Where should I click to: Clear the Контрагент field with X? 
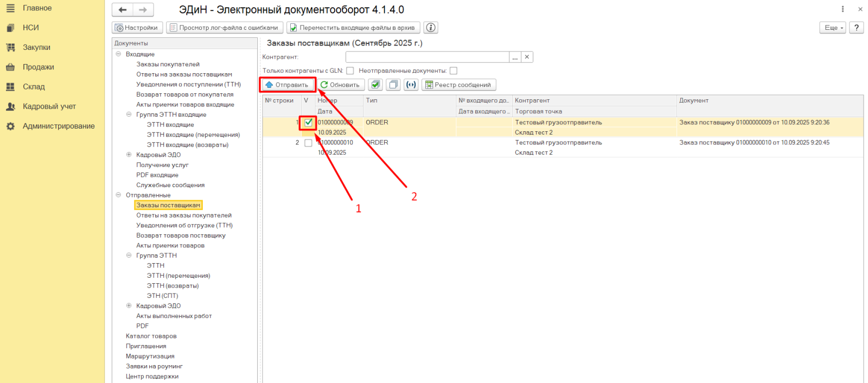click(x=527, y=57)
